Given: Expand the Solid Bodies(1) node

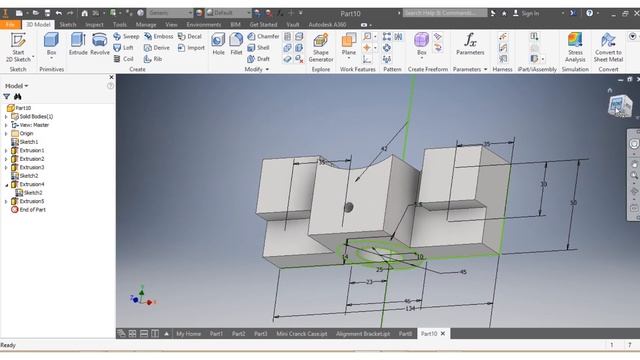Looking at the screenshot, I should [6, 117].
